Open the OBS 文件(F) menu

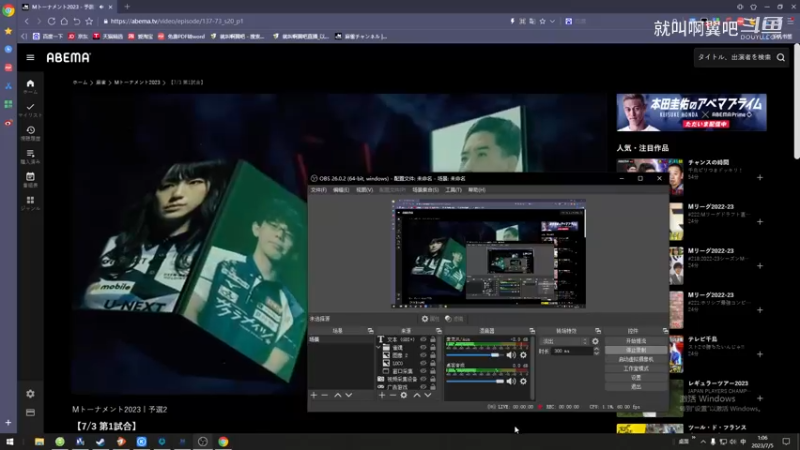(x=318, y=190)
